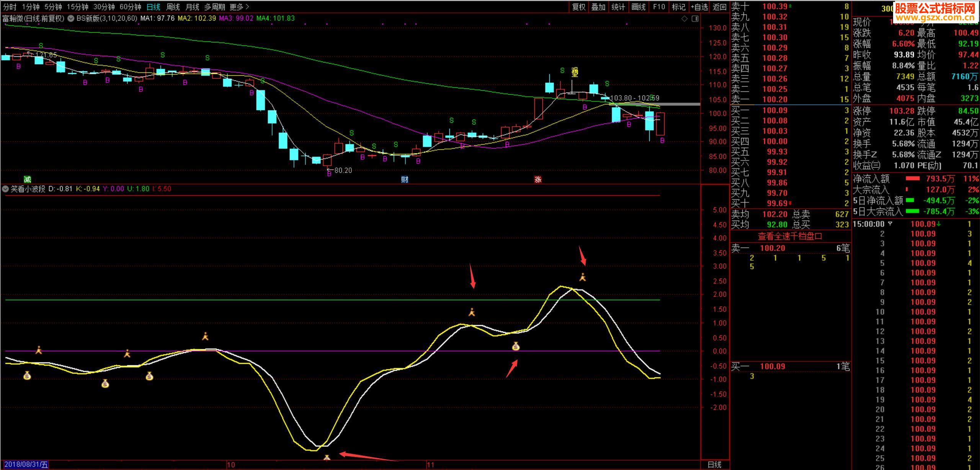Click the 跌停 84.50 value
The width and height of the screenshot is (980, 470).
pos(969,111)
